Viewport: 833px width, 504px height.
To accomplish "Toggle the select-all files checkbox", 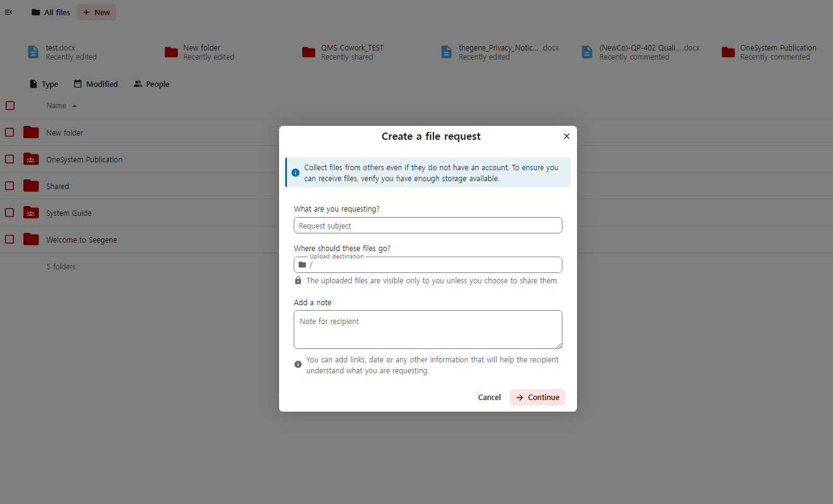I will 10,106.
